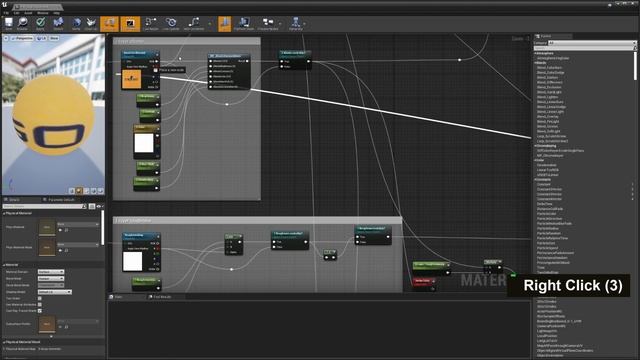Select the plane preview shape icon
640x360 pixels.
pyautogui.click(x=86, y=191)
